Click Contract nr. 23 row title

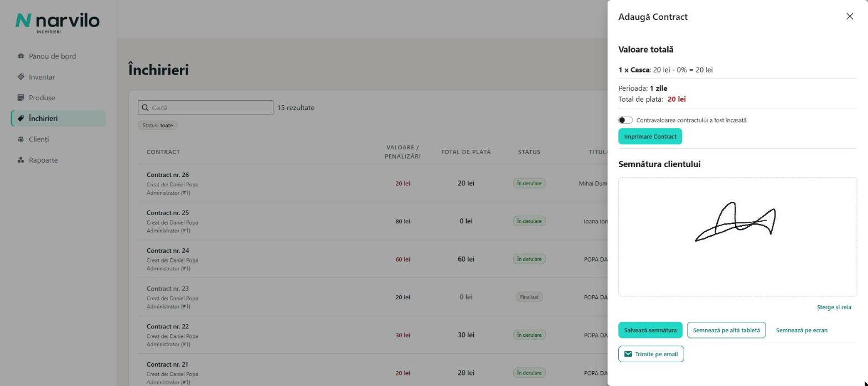(x=168, y=289)
